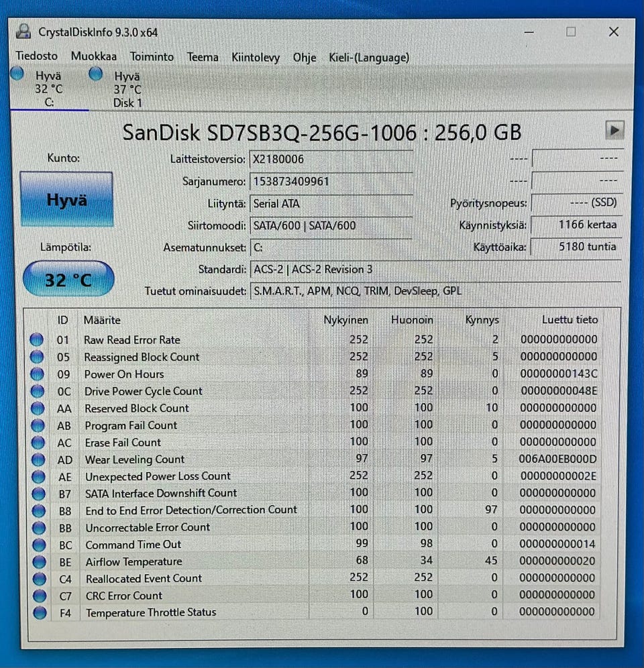Select the Airflow Temperature attribute name
Image resolution: width=644 pixels, height=668 pixels.
coord(133,562)
